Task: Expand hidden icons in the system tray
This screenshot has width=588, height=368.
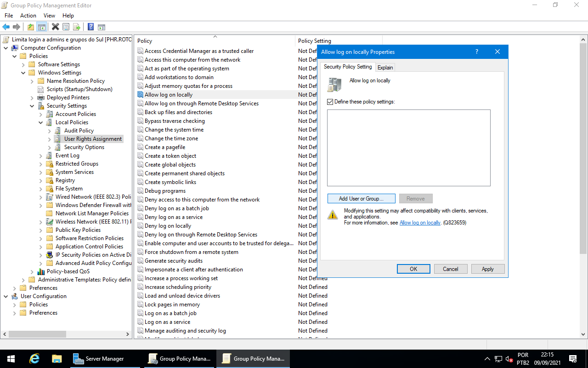Action: coord(487,358)
